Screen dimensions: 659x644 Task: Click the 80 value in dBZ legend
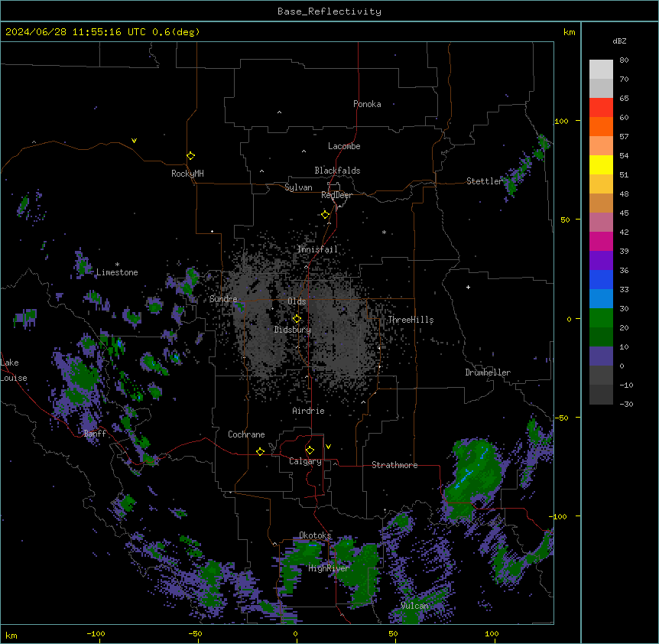(x=624, y=60)
